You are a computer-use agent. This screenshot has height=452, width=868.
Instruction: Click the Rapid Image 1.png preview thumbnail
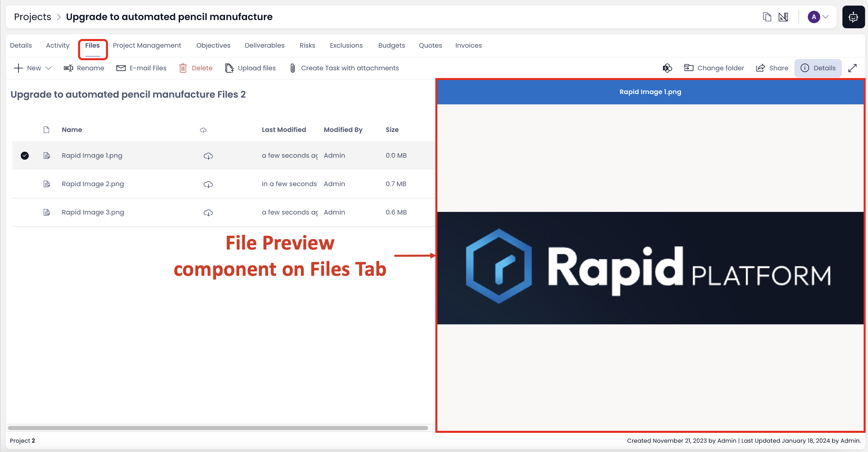[x=46, y=155]
